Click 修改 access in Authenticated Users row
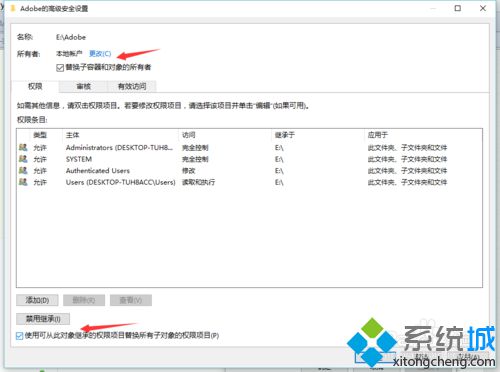This screenshot has width=500, height=372. coord(188,171)
